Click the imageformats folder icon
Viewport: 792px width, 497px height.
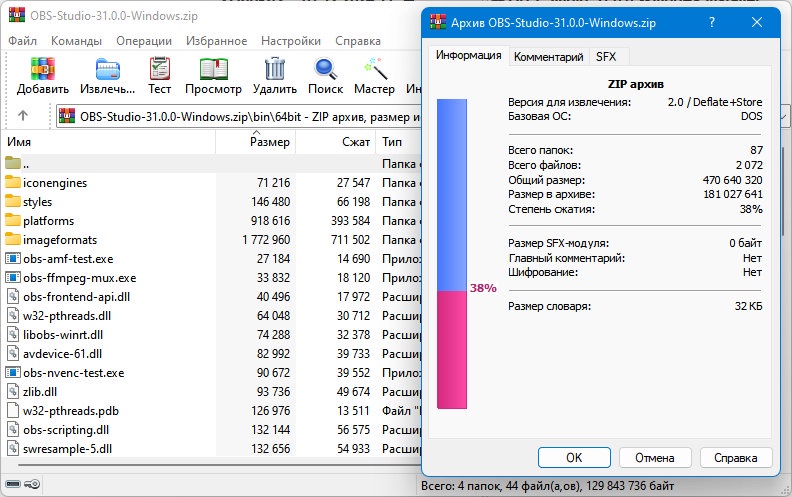tap(13, 239)
